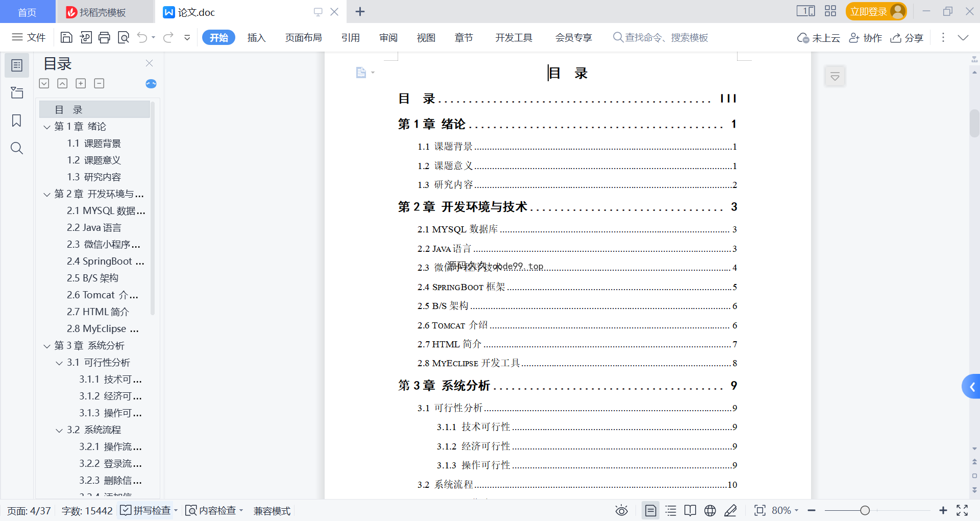Open the 开发工具 ribbon tab
980x521 pixels.
coord(513,37)
